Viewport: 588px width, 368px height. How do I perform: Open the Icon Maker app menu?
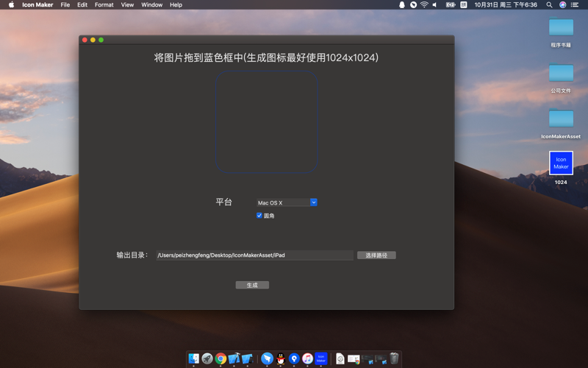click(37, 5)
